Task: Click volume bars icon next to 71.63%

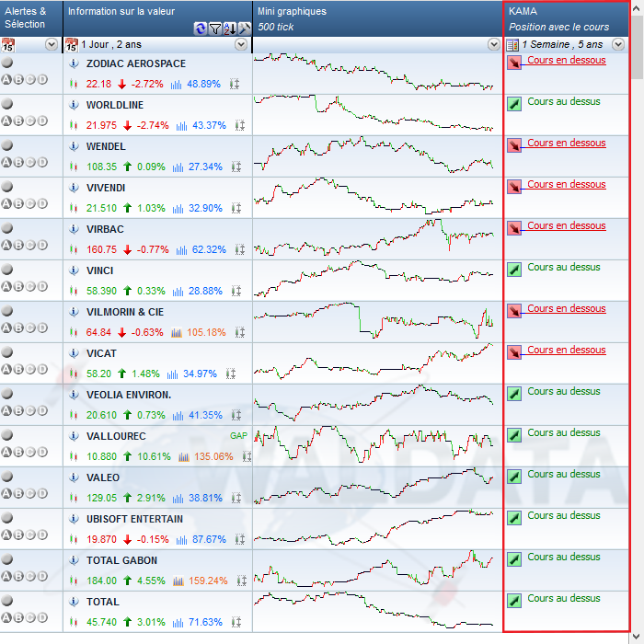Action: pyautogui.click(x=178, y=623)
